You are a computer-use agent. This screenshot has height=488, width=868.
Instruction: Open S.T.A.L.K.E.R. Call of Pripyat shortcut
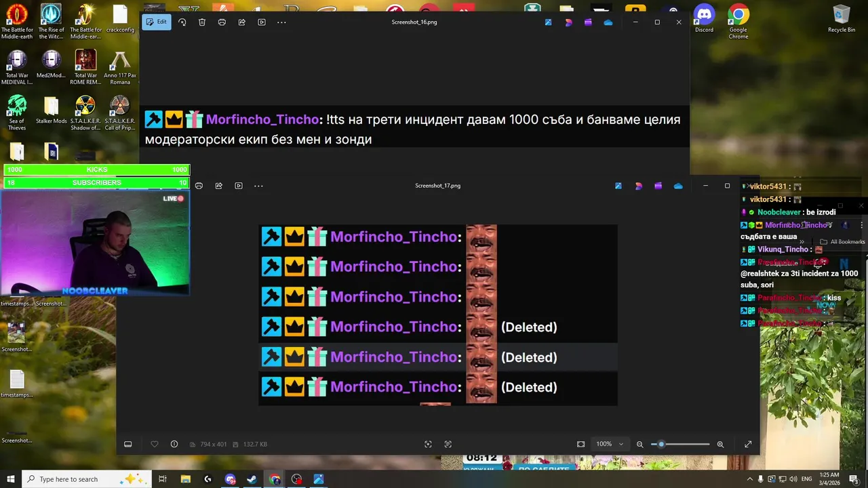(120, 113)
